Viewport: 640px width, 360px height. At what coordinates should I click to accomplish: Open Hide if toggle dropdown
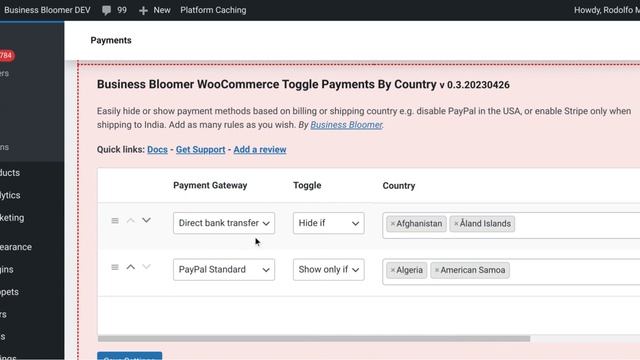pyautogui.click(x=329, y=223)
